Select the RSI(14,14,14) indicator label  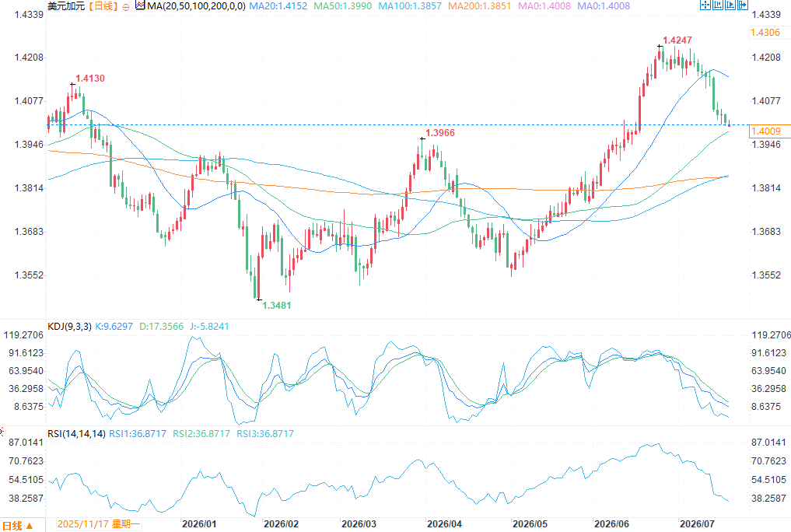[77, 434]
